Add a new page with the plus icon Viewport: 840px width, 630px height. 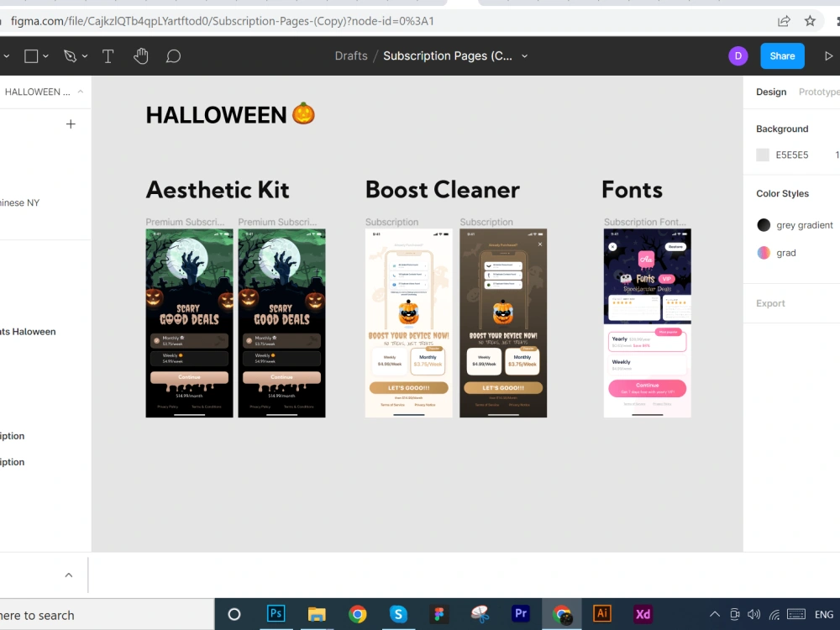click(71, 123)
